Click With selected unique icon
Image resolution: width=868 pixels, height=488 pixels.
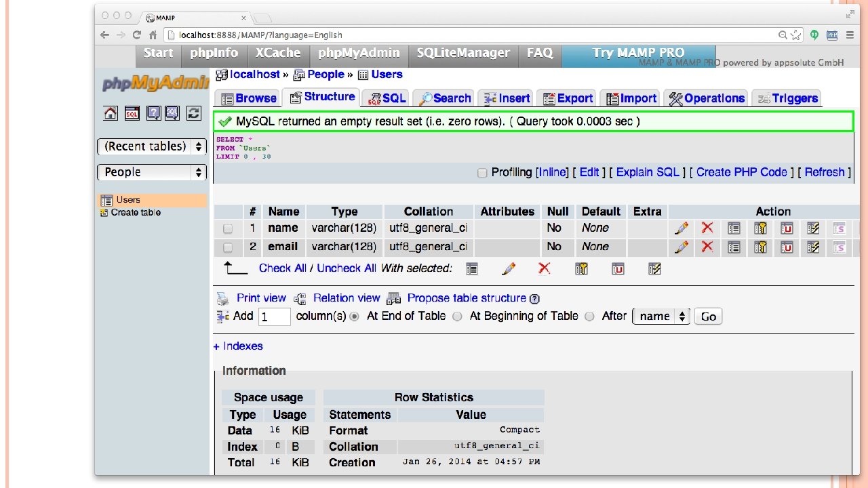coord(618,269)
